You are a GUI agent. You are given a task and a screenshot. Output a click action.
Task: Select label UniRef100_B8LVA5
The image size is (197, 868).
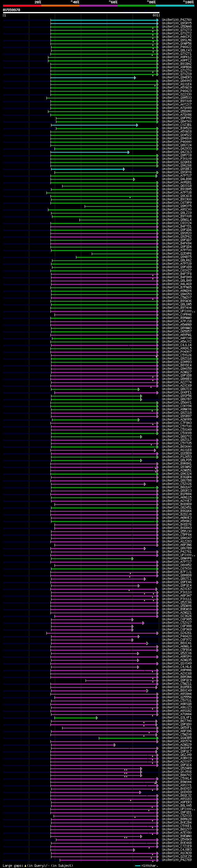click(177, 806)
